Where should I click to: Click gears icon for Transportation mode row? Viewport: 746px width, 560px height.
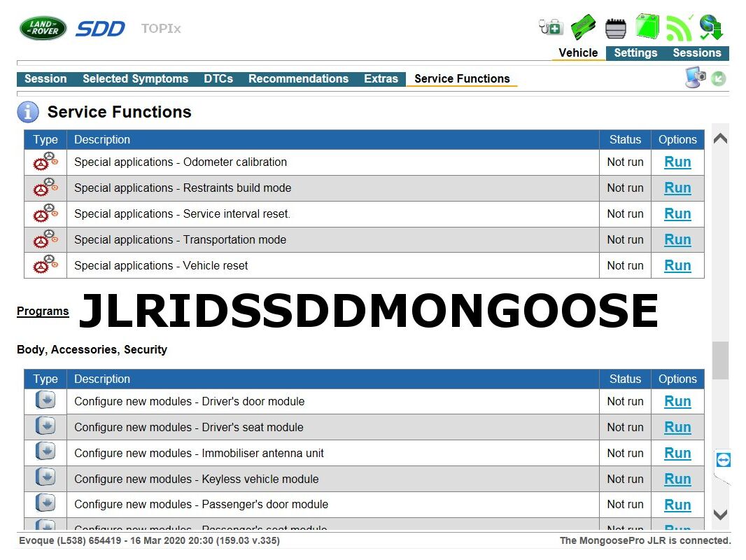coord(45,239)
